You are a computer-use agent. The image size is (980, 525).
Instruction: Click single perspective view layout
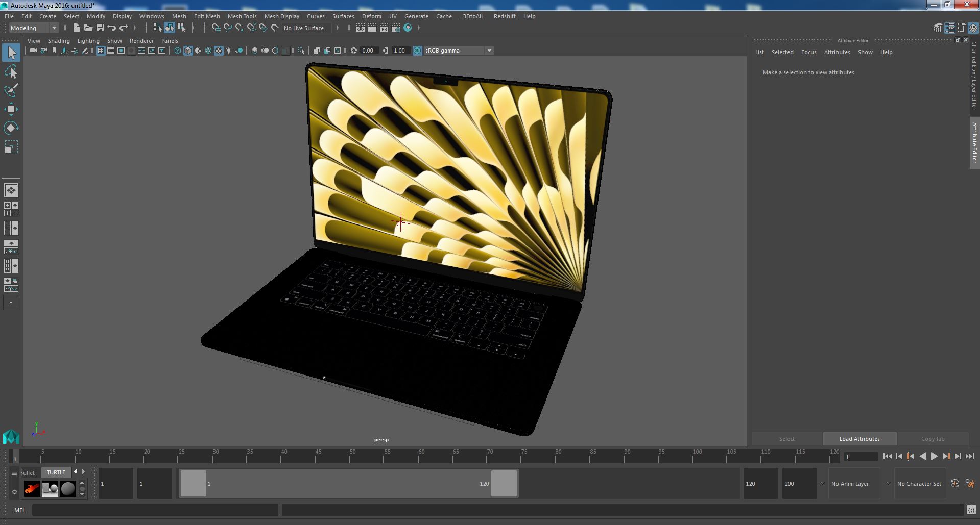tap(11, 190)
